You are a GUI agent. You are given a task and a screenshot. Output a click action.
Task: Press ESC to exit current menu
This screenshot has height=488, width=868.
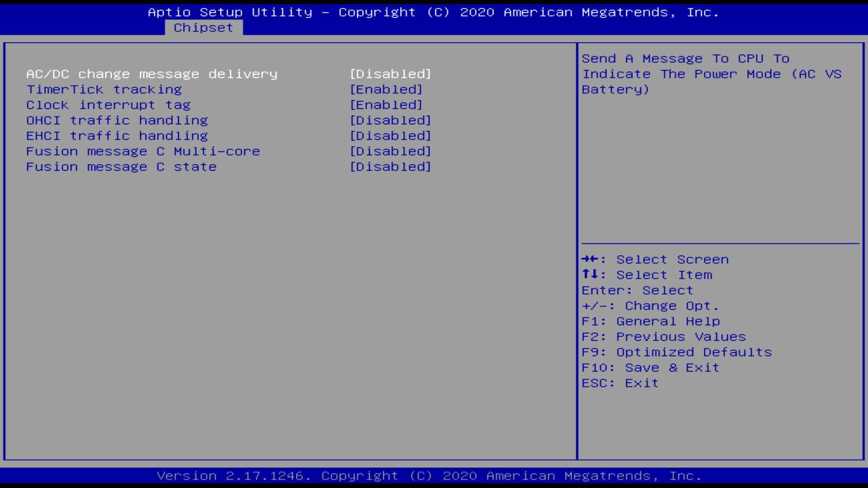620,383
